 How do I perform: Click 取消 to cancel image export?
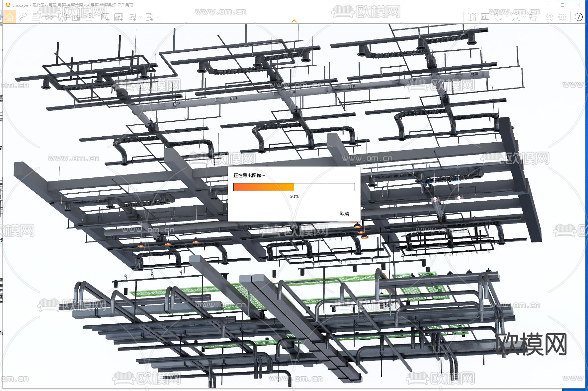(x=344, y=214)
